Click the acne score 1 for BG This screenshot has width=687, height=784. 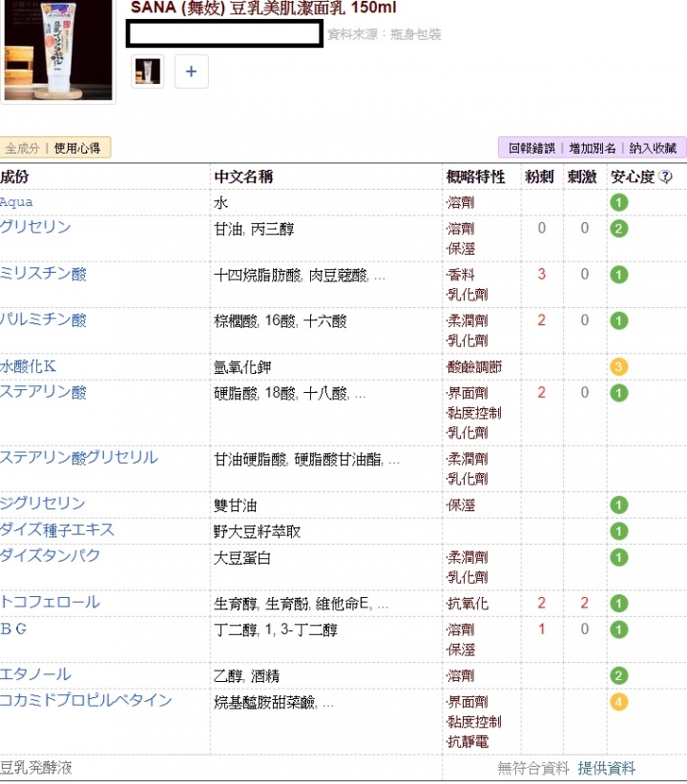pyautogui.click(x=541, y=629)
